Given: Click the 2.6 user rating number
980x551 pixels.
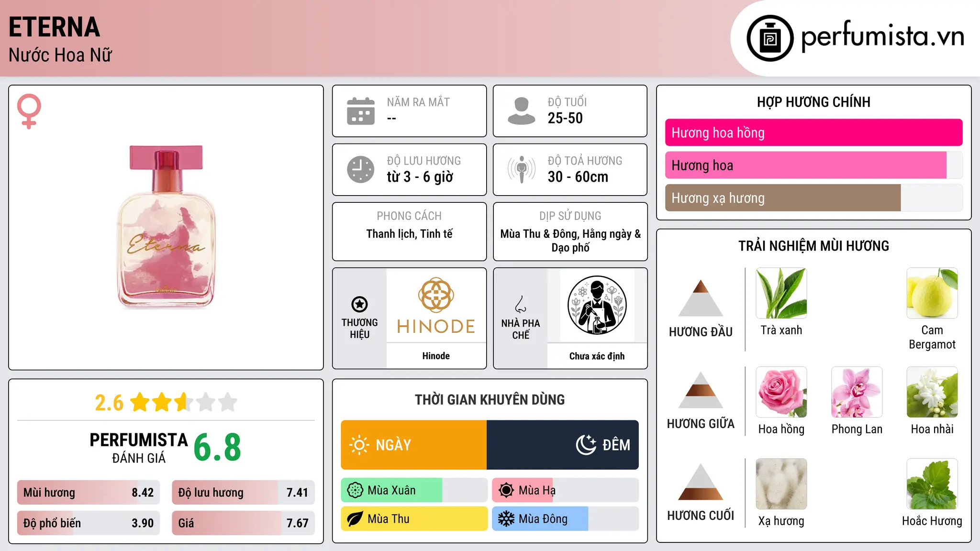Looking at the screenshot, I should (x=109, y=403).
